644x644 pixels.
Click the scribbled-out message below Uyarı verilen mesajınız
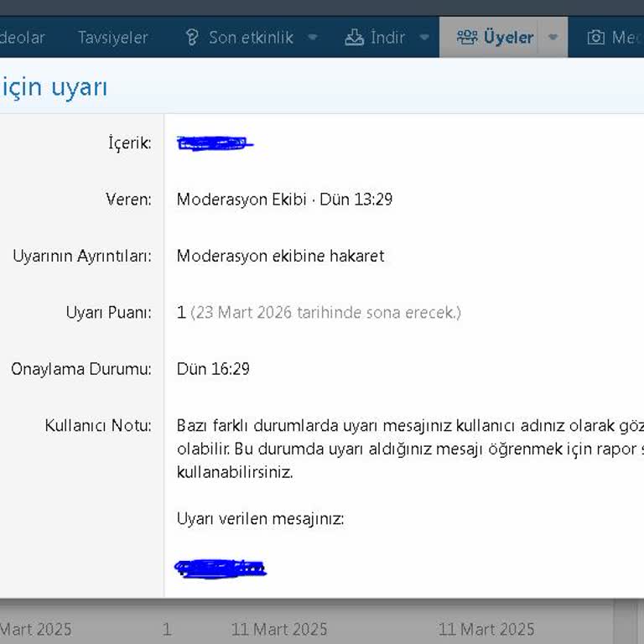pos(221,569)
